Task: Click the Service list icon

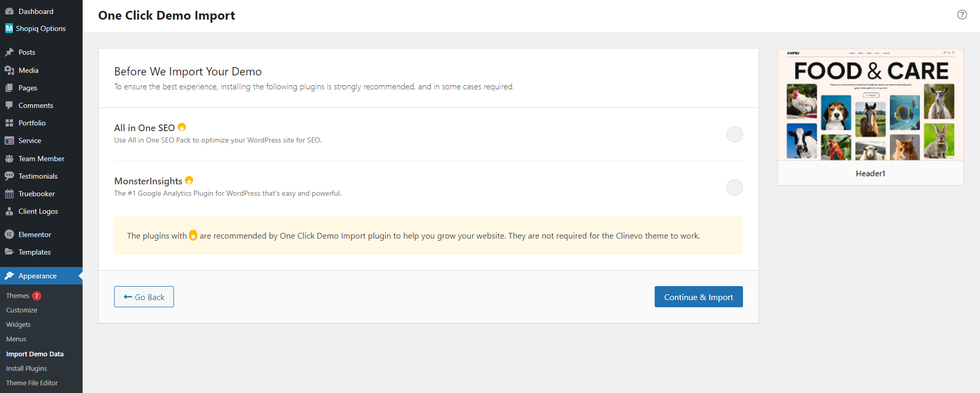Action: (x=9, y=140)
